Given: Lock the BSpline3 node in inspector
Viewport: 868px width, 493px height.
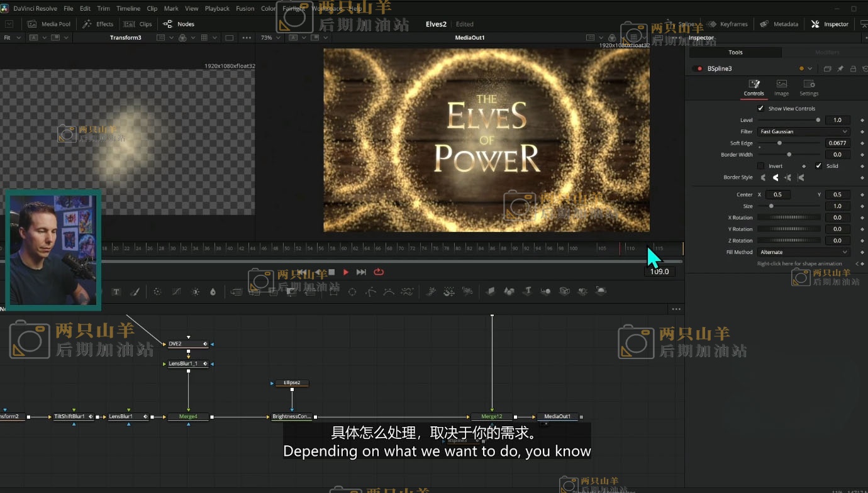Looking at the screenshot, I should tap(853, 69).
